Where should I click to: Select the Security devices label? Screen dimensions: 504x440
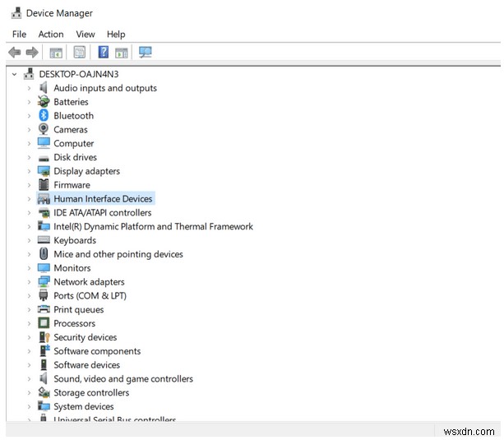click(86, 337)
